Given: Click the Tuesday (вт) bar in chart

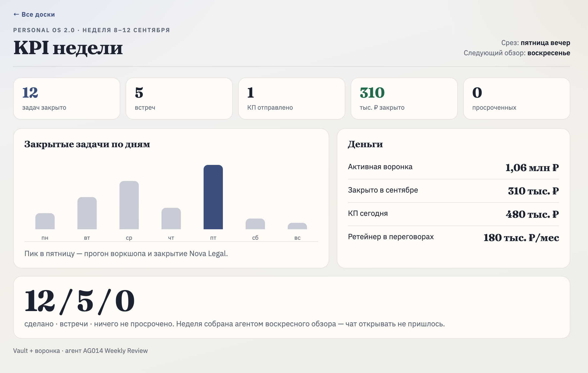Looking at the screenshot, I should pyautogui.click(x=87, y=213).
